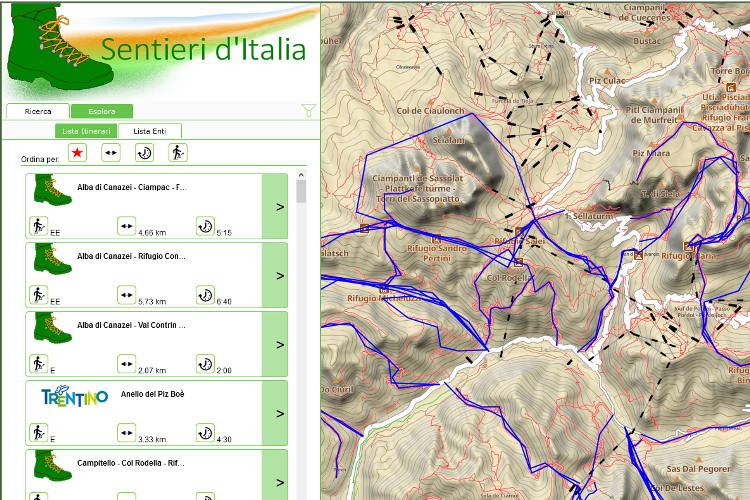
Task: Click Sas Dal Pegorer label on map
Action: [x=699, y=469]
